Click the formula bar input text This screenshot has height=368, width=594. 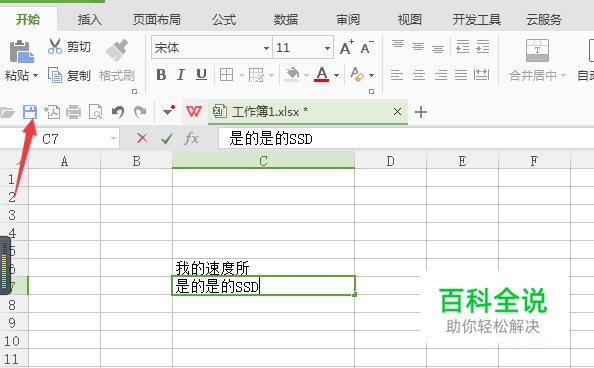click(x=271, y=139)
